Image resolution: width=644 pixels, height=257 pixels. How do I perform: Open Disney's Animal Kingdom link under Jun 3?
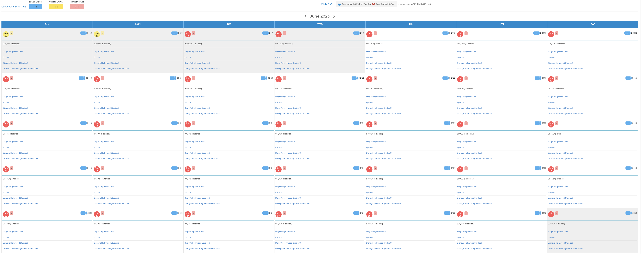click(565, 69)
